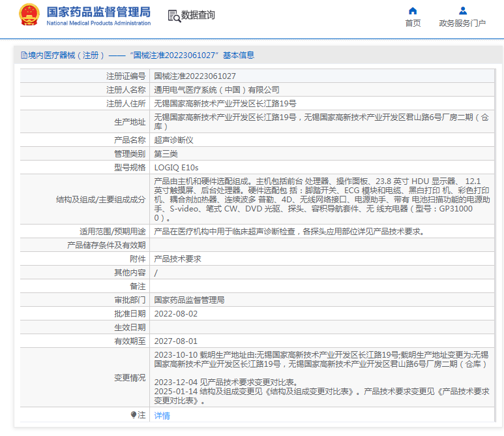Open 政务服务门户 portal link
Screen dimensions: 504x436
click(x=462, y=23)
